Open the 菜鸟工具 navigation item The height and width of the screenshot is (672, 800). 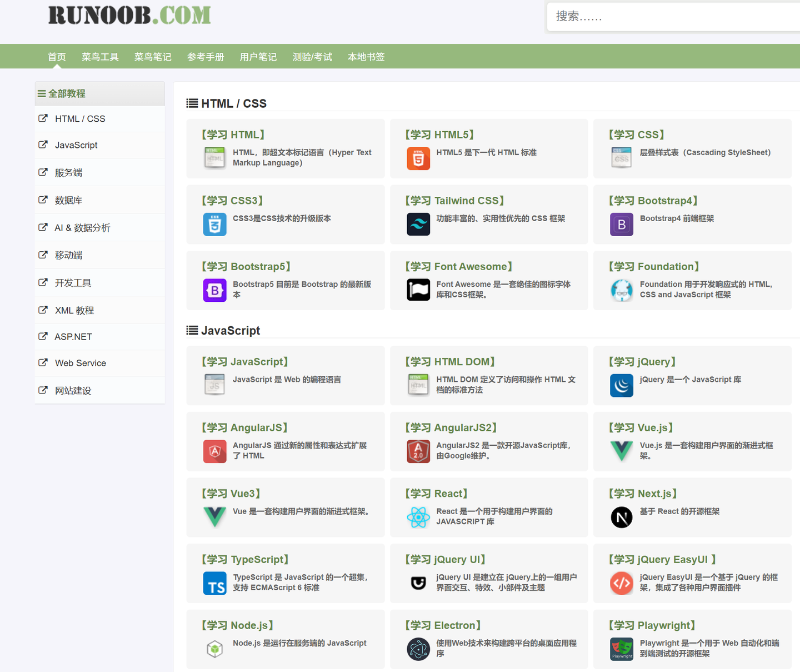(x=100, y=57)
